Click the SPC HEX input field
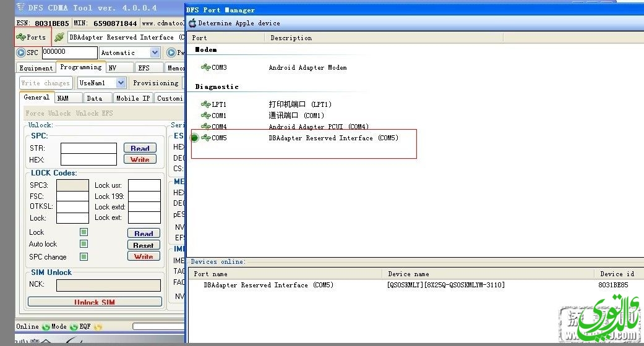Viewport: 644px width, 346px height. pos(88,159)
